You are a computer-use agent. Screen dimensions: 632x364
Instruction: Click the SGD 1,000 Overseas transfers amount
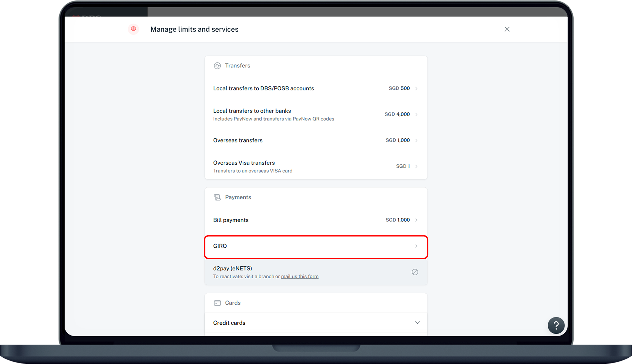[398, 140]
